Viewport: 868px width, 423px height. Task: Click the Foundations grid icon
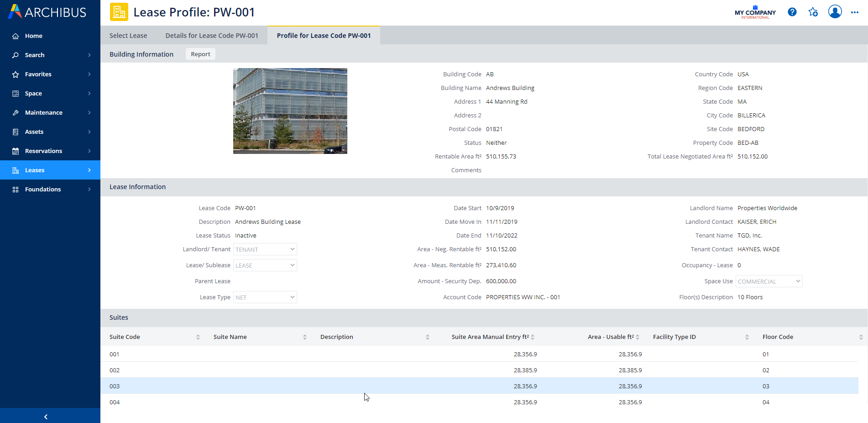click(x=16, y=190)
